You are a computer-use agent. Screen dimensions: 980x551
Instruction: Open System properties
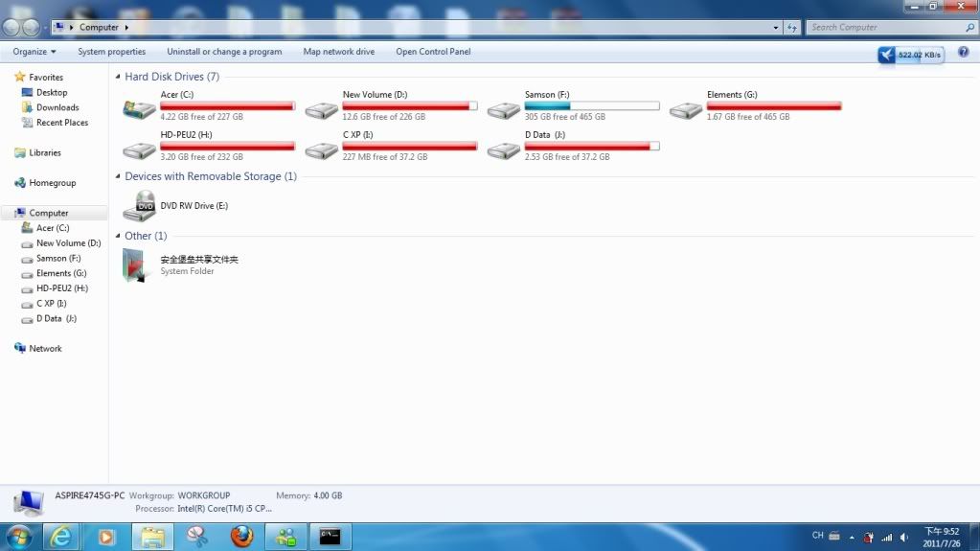point(112,52)
